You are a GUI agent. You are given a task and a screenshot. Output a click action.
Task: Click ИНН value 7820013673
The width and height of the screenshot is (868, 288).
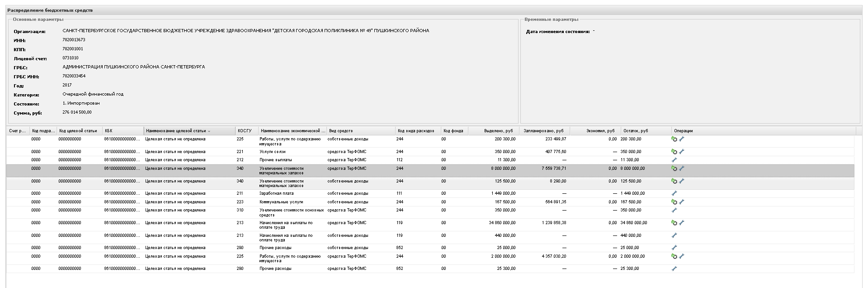(74, 40)
